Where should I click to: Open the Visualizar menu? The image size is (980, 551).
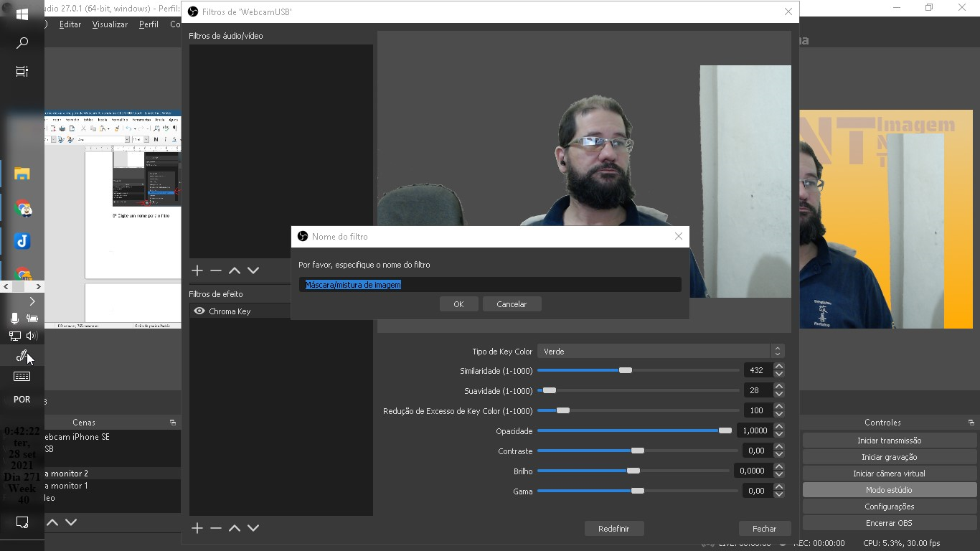109,24
